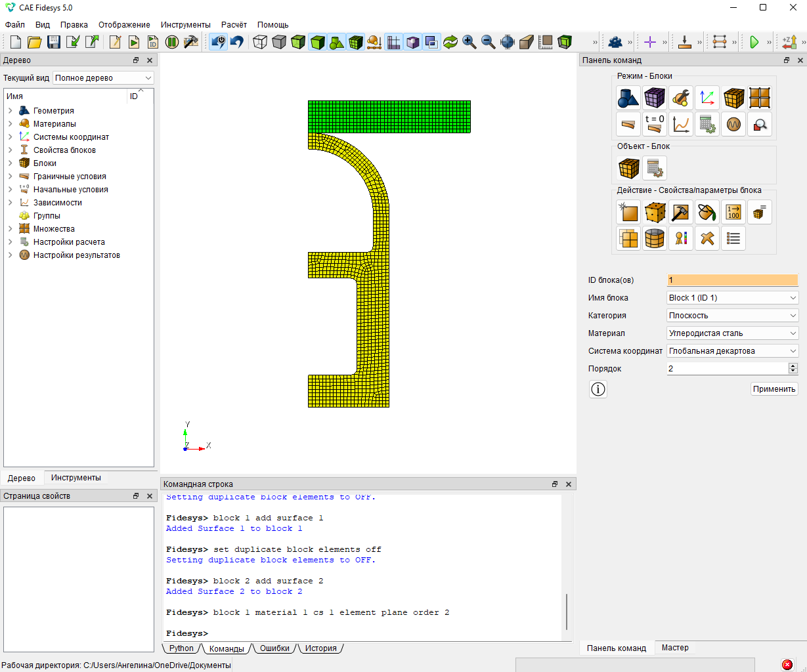Image resolution: width=807 pixels, height=672 pixels.
Task: Click the zoom in magnifier icon
Action: click(x=469, y=42)
